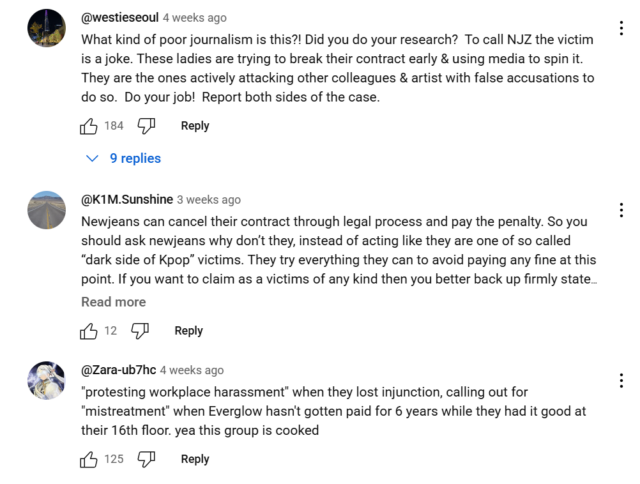
Task: Dislike the comment by @Zara-ub7hc
Action: 147,459
